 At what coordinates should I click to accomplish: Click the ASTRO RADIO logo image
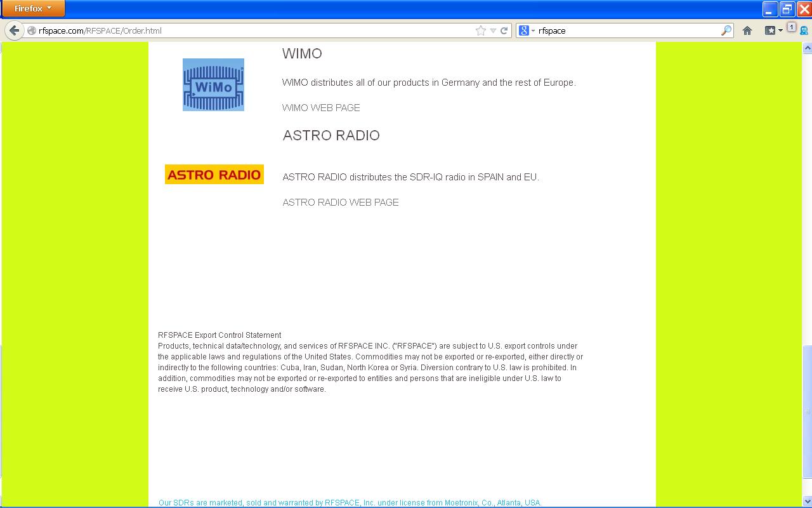click(x=214, y=174)
